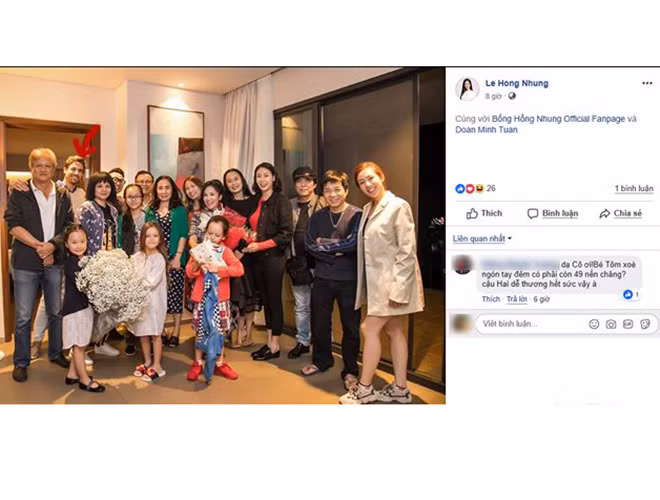Click the globe public privacy icon
660x500 pixels.
512,96
